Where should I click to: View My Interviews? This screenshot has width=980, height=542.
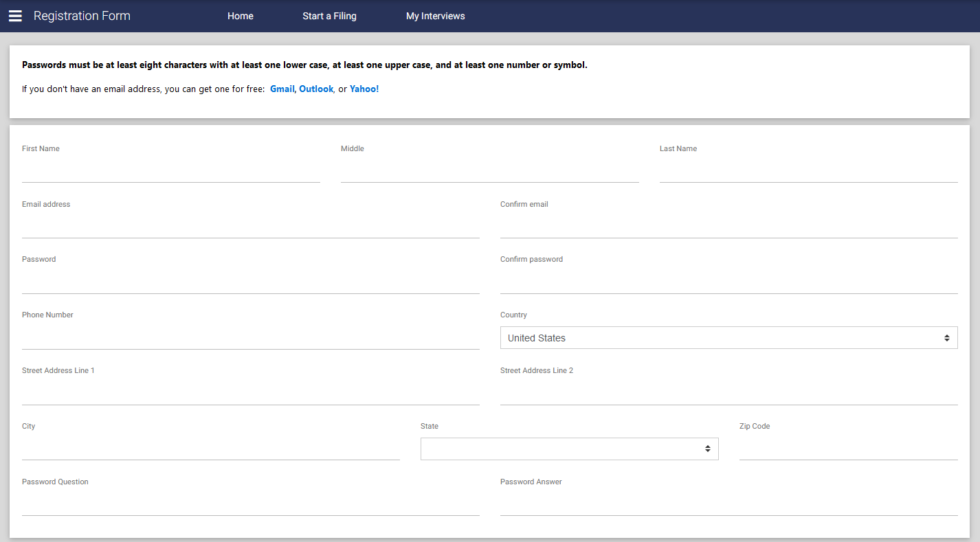pyautogui.click(x=435, y=16)
